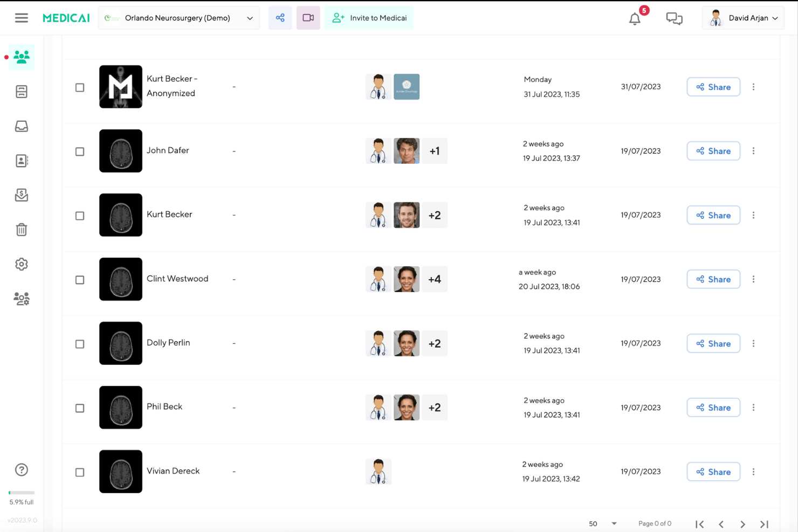The height and width of the screenshot is (532, 798).
Task: Click the 5.9% storage usage bar
Action: (x=21, y=492)
